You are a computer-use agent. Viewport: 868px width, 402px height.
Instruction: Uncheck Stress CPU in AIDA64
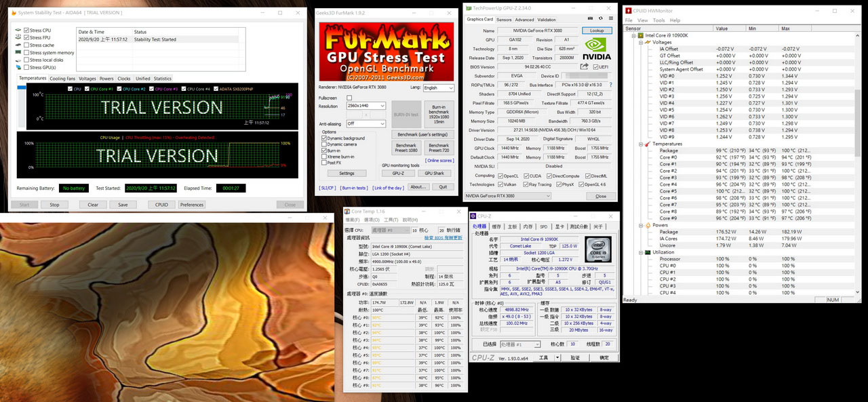pyautogui.click(x=26, y=31)
